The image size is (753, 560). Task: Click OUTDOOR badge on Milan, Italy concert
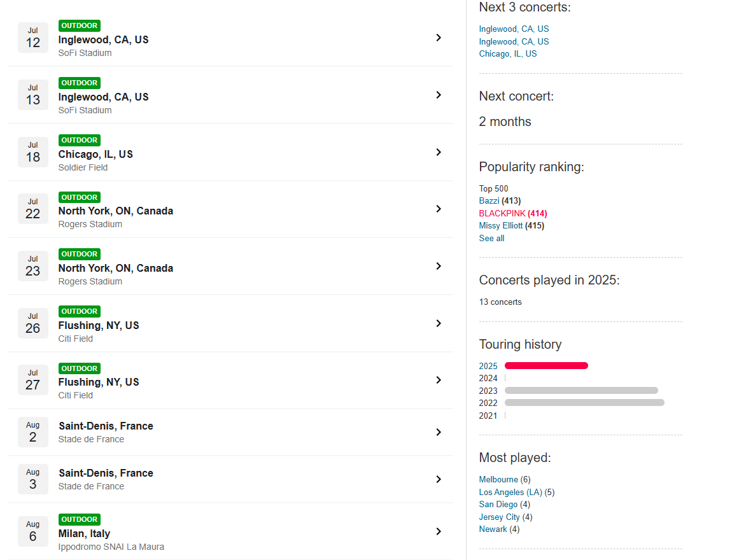pos(80,519)
